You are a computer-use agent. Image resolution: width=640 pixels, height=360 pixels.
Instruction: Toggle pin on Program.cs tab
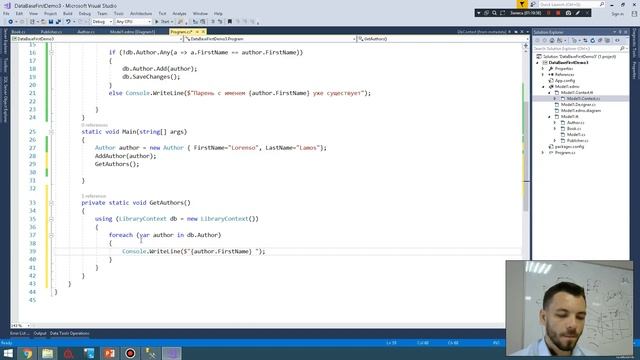[197, 31]
